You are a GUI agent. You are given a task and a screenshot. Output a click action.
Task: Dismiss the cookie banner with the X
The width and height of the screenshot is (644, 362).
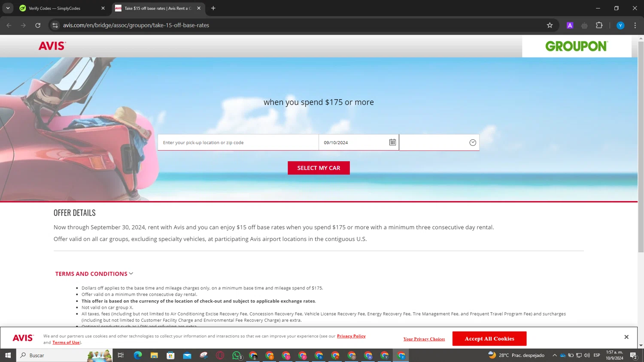(x=626, y=337)
